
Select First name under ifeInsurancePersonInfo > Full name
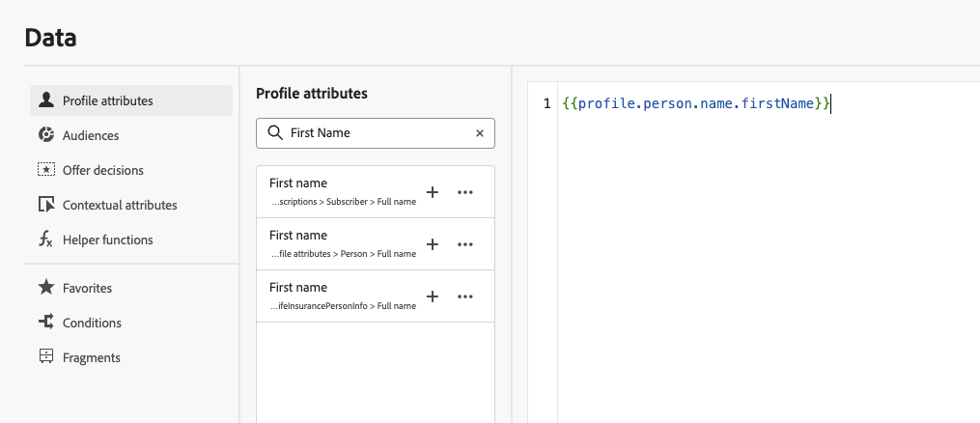click(376, 296)
